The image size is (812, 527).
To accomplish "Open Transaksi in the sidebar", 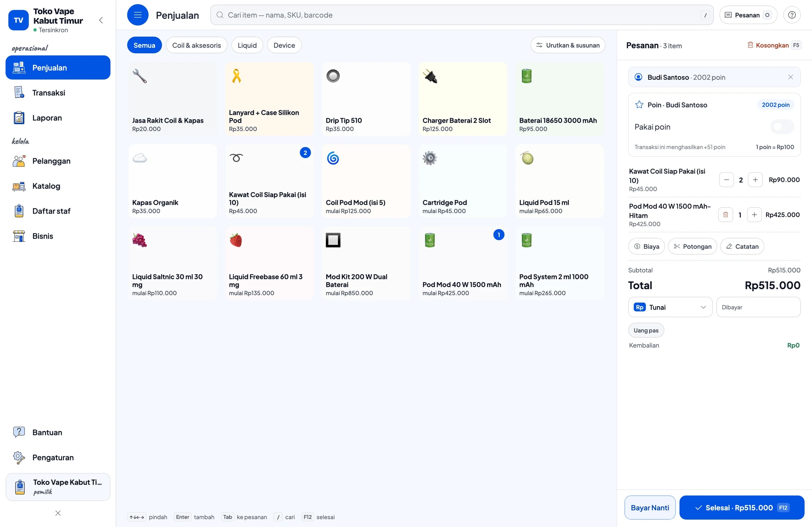I will click(58, 93).
